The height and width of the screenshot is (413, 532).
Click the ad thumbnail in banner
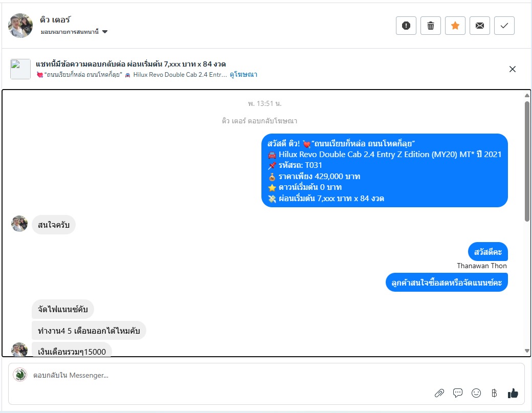point(20,69)
